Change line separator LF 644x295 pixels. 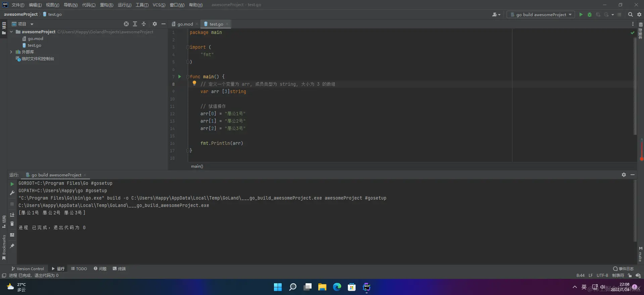pyautogui.click(x=590, y=275)
